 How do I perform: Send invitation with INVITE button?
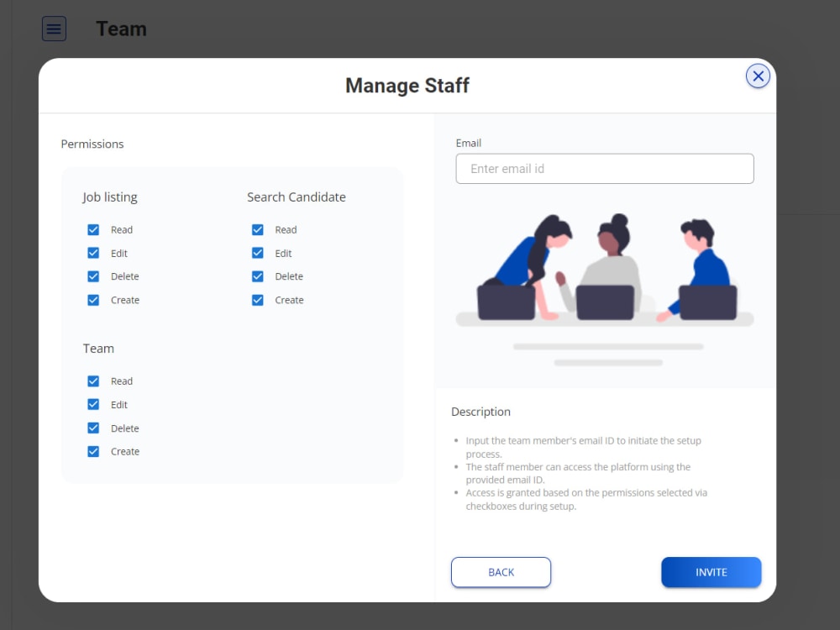click(711, 572)
